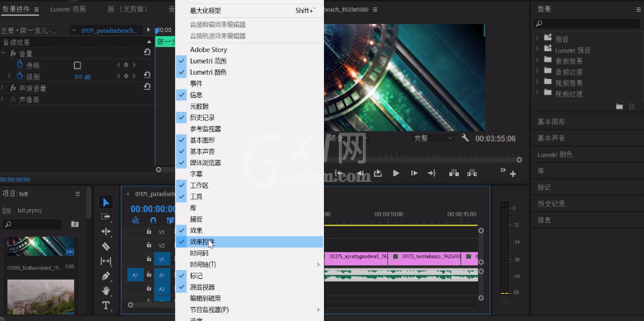Viewport: 644px width, 321px height.
Task: Go to Out point
Action: [432, 174]
